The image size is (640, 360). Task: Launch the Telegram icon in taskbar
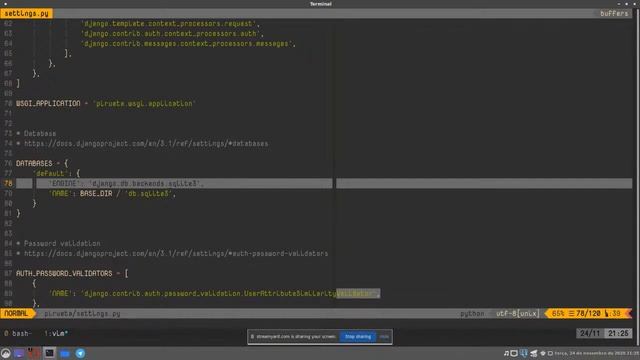coord(80,353)
